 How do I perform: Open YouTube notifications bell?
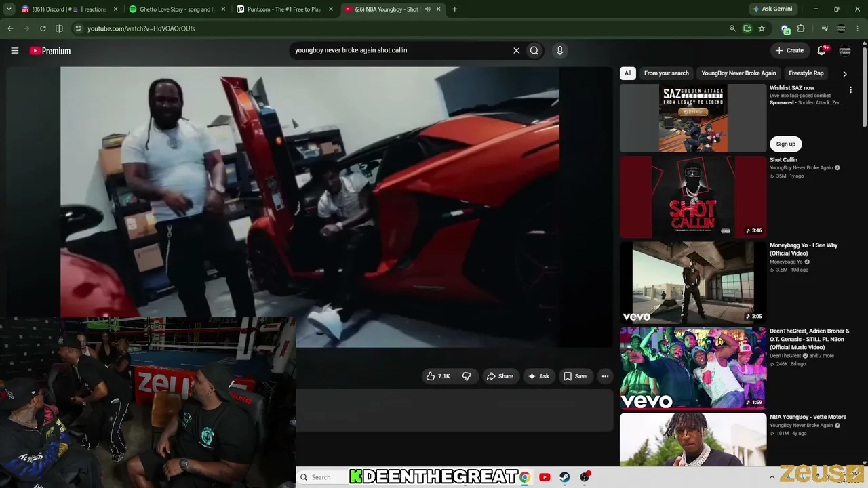[822, 50]
